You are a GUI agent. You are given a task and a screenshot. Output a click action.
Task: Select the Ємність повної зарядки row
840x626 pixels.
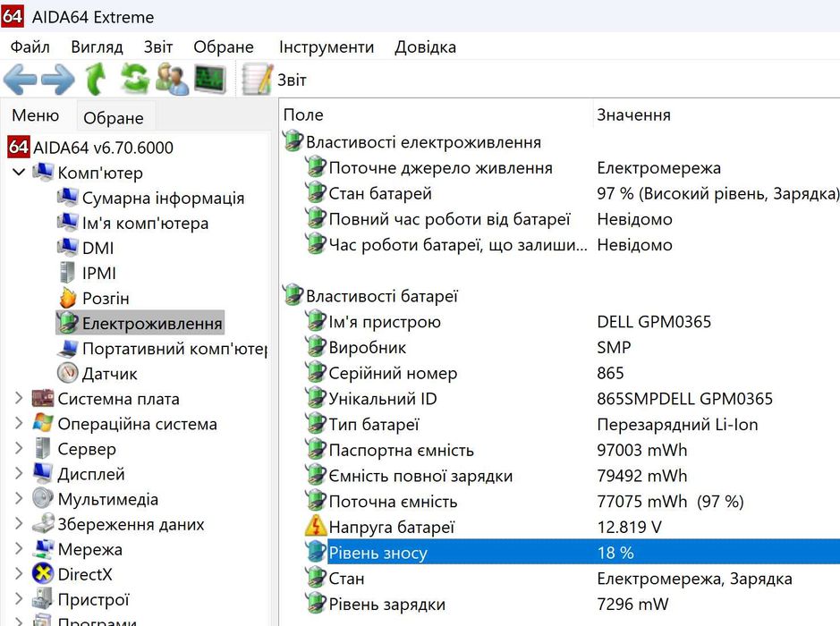coord(573,476)
